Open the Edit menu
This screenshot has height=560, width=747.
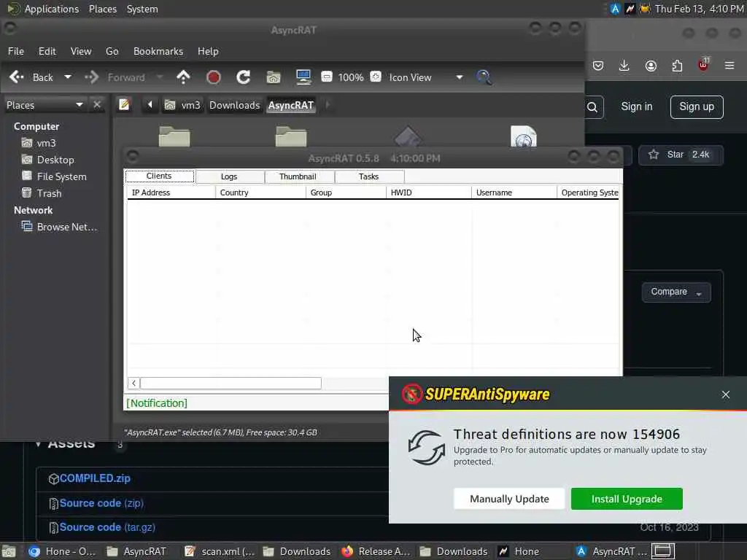47,51
